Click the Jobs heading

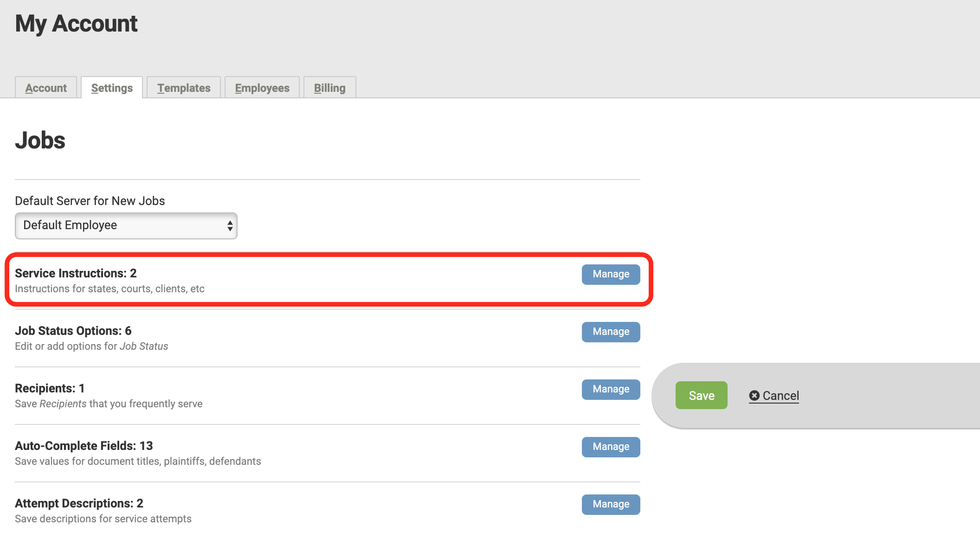coord(40,141)
